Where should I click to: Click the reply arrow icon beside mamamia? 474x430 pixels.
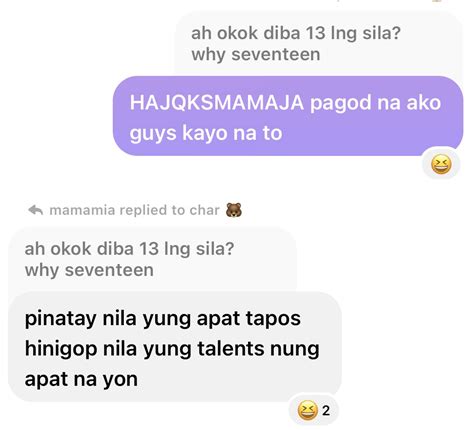coord(36,210)
